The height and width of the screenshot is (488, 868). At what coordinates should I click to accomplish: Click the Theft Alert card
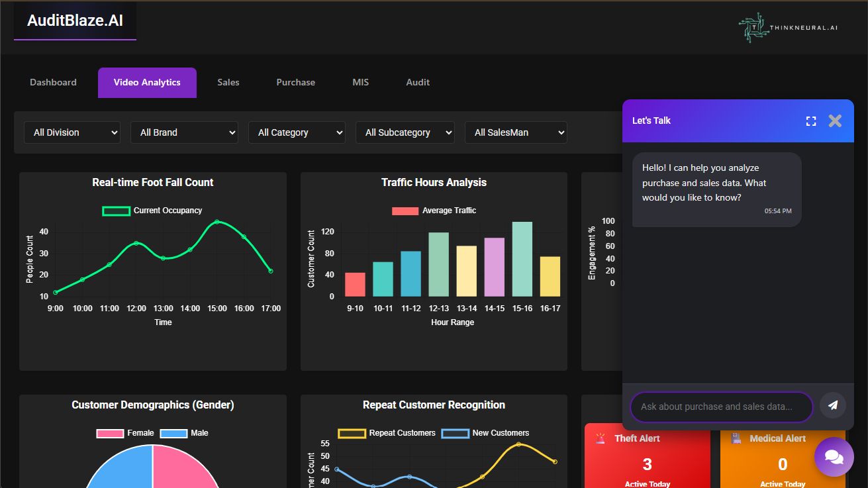point(647,464)
